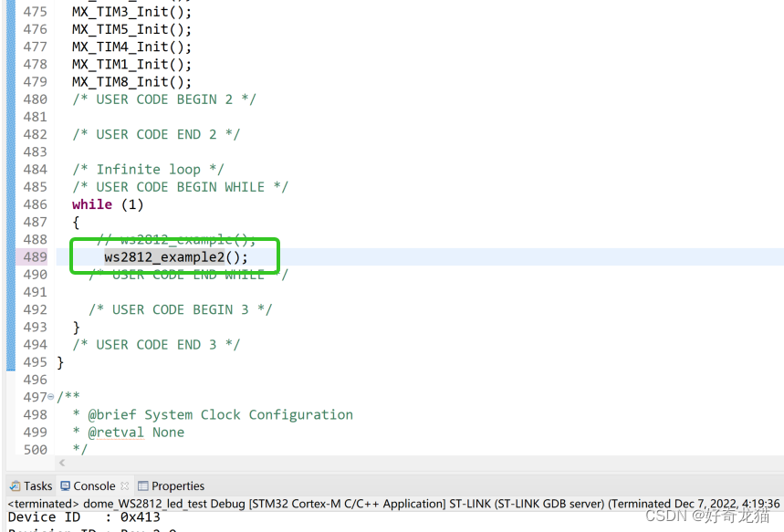Click the Console tab monitor icon
The image size is (784, 532).
point(66,486)
